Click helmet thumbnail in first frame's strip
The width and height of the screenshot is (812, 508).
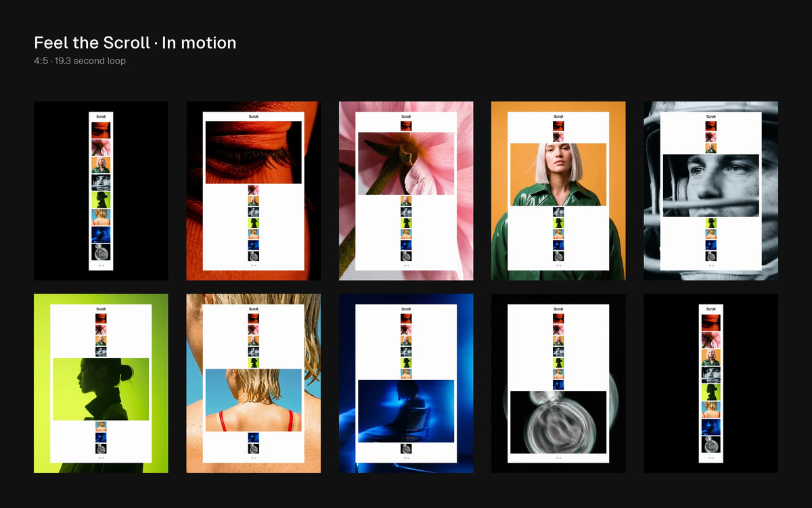[x=101, y=183]
